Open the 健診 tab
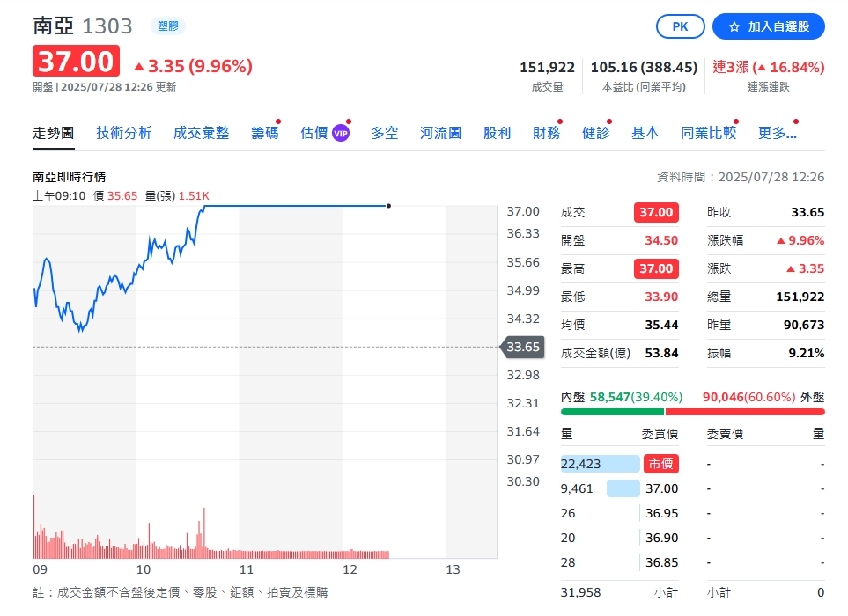Image resolution: width=848 pixels, height=616 pixels. click(595, 132)
